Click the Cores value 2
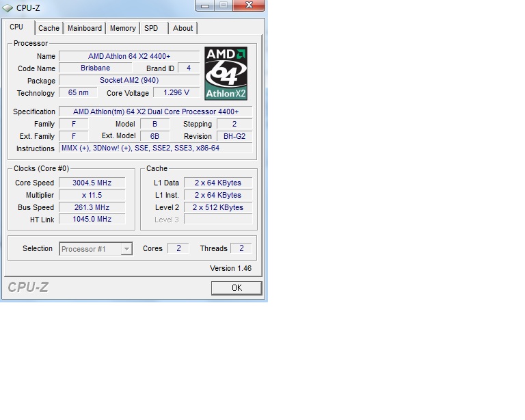The image size is (525, 420). (x=178, y=248)
